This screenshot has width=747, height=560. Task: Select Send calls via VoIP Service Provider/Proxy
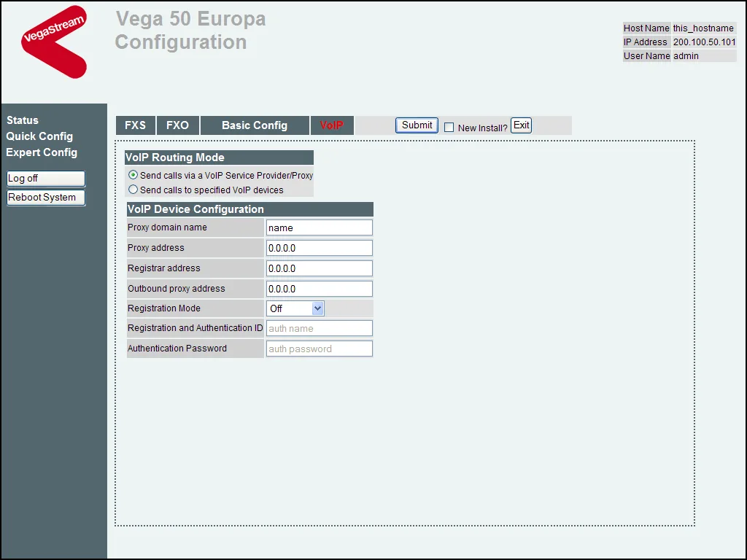tap(133, 175)
